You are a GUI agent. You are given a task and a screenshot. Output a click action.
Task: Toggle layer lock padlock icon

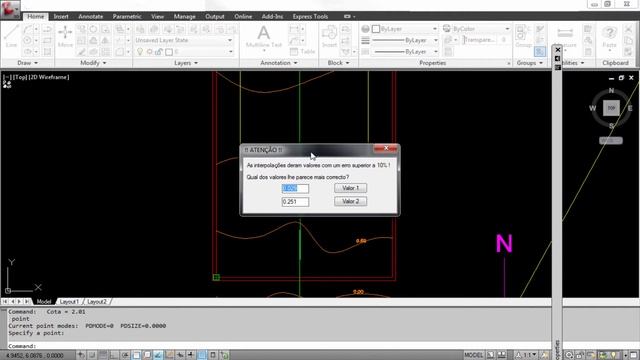tap(158, 52)
